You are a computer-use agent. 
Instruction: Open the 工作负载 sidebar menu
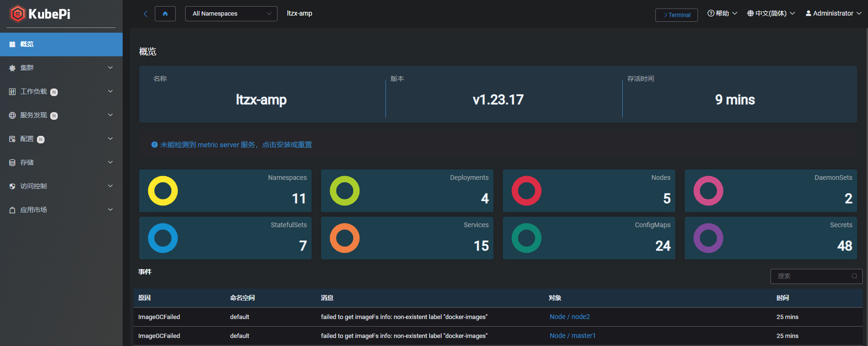pos(61,92)
